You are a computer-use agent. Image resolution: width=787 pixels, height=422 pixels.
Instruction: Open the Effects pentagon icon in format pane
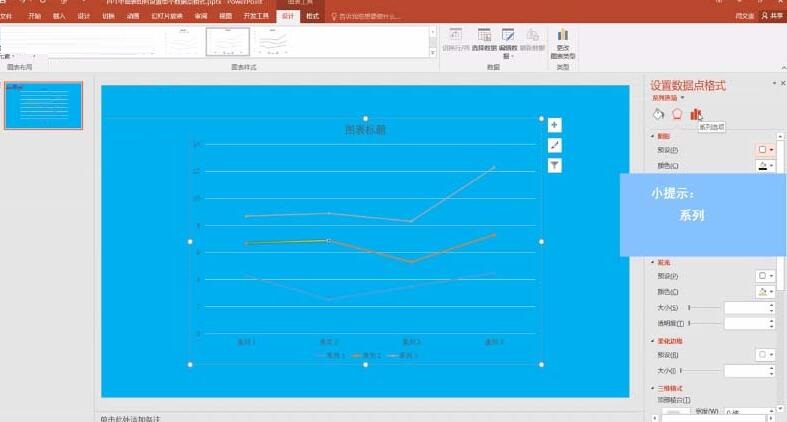pyautogui.click(x=677, y=114)
